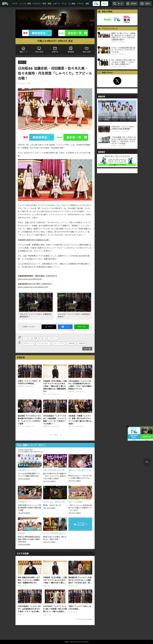
Task: Click the hulu badge in the header
Action: pyautogui.click(x=105, y=3)
